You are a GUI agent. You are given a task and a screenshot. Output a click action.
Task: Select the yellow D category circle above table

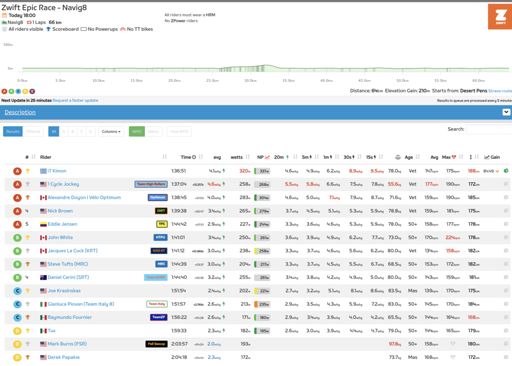[25, 91]
